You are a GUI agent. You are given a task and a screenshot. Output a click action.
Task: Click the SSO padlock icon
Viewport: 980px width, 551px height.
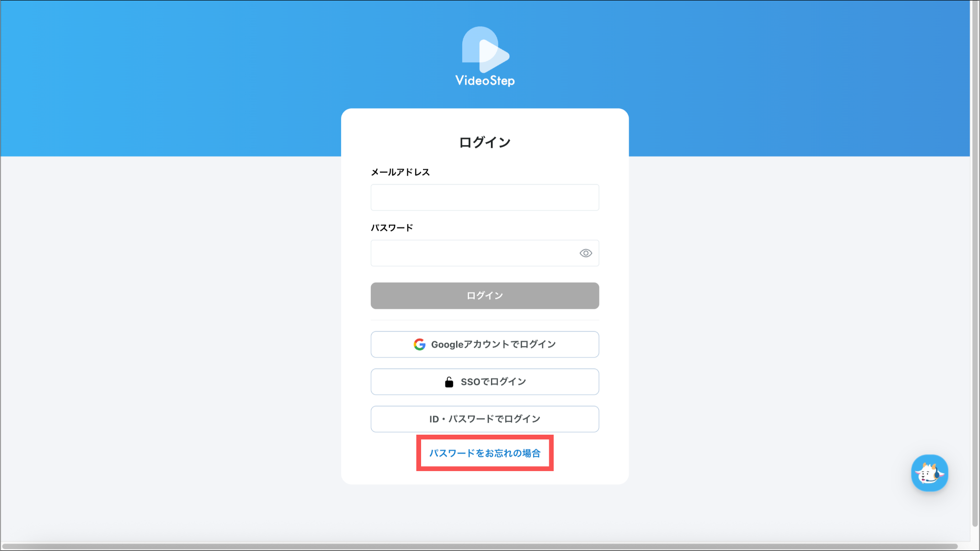(x=449, y=382)
